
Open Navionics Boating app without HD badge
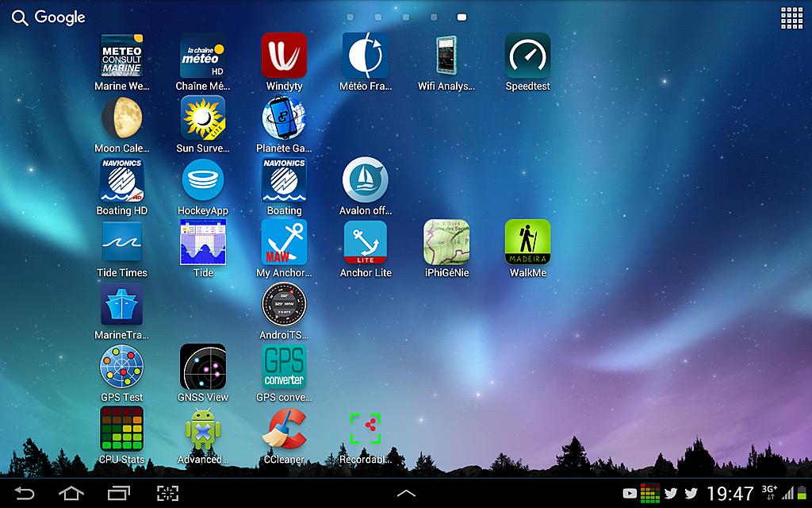284,180
